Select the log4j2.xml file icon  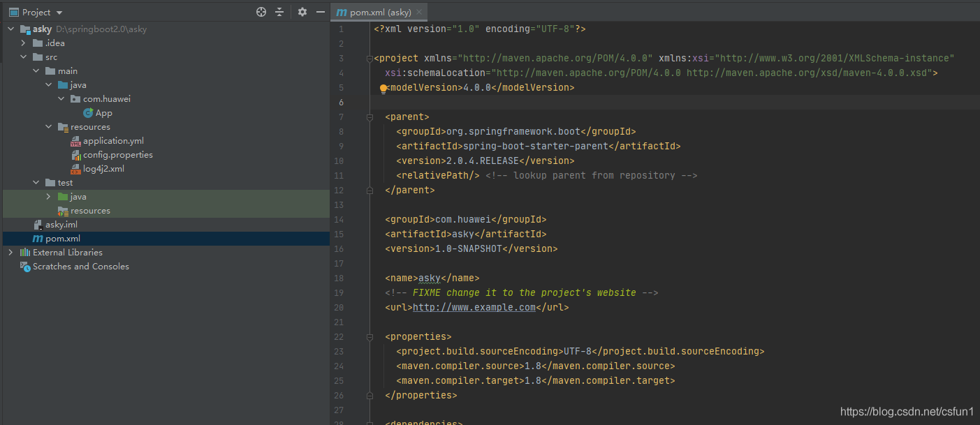coord(75,169)
